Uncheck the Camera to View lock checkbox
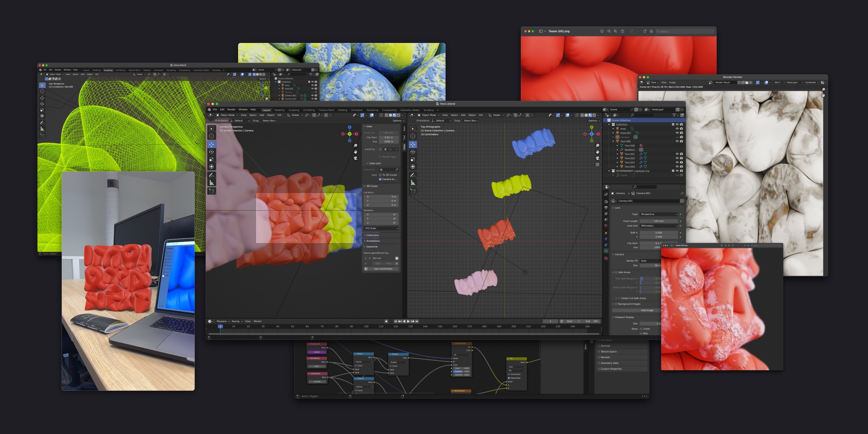The width and height of the screenshot is (868, 434). click(380, 179)
